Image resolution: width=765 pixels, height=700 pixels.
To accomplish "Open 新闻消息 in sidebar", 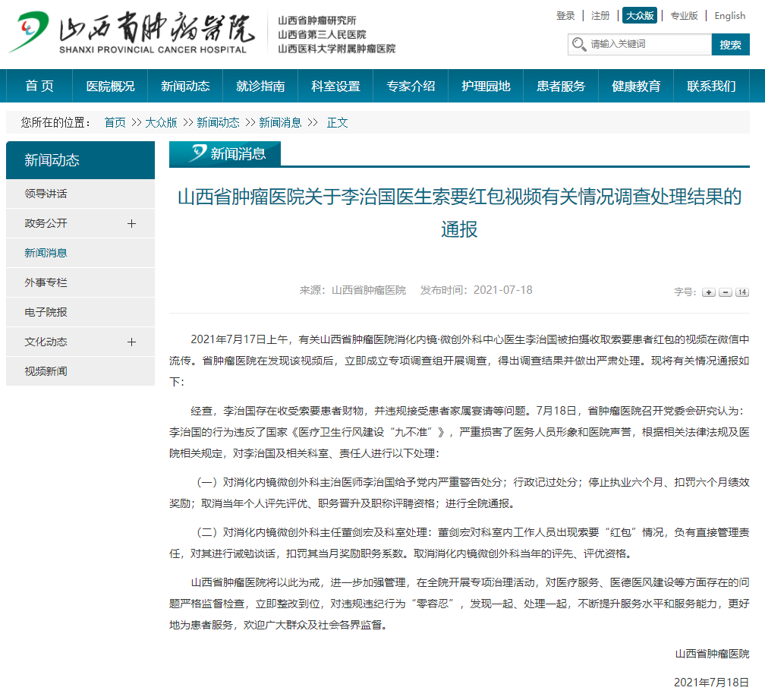I will click(80, 253).
